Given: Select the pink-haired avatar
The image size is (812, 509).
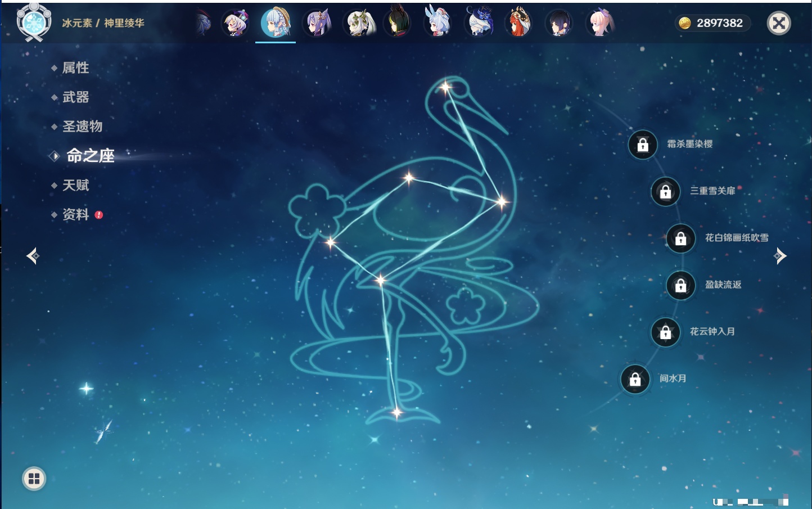Looking at the screenshot, I should pyautogui.click(x=600, y=23).
